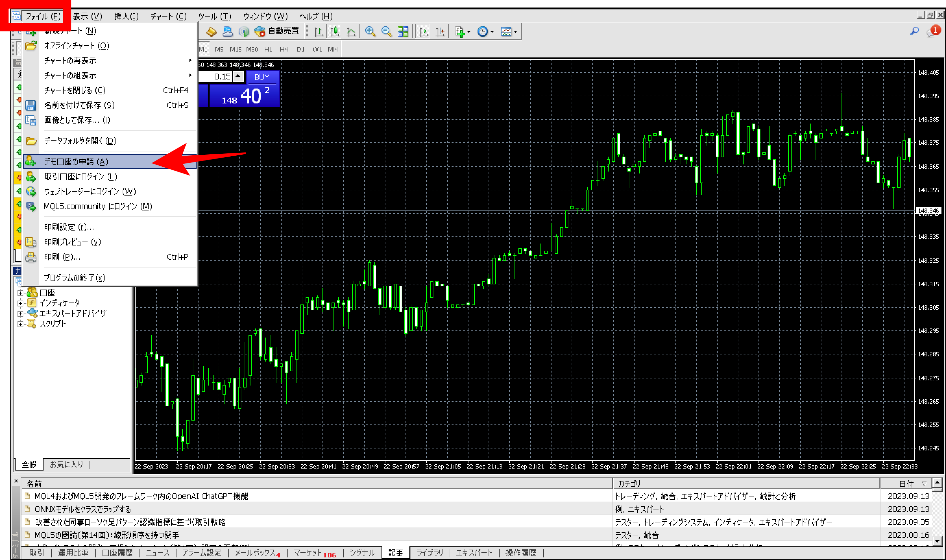
Task: Increase lot volume with up arrow
Action: (238, 76)
